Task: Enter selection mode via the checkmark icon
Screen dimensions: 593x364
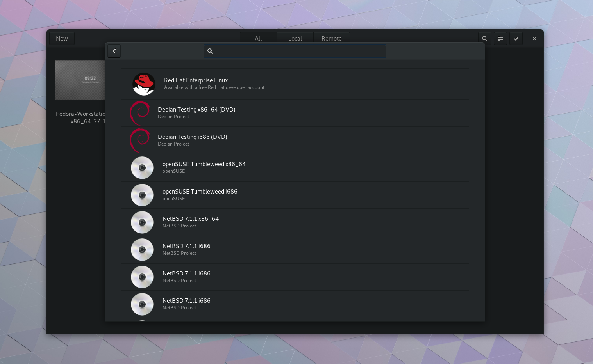Action: pyautogui.click(x=516, y=39)
